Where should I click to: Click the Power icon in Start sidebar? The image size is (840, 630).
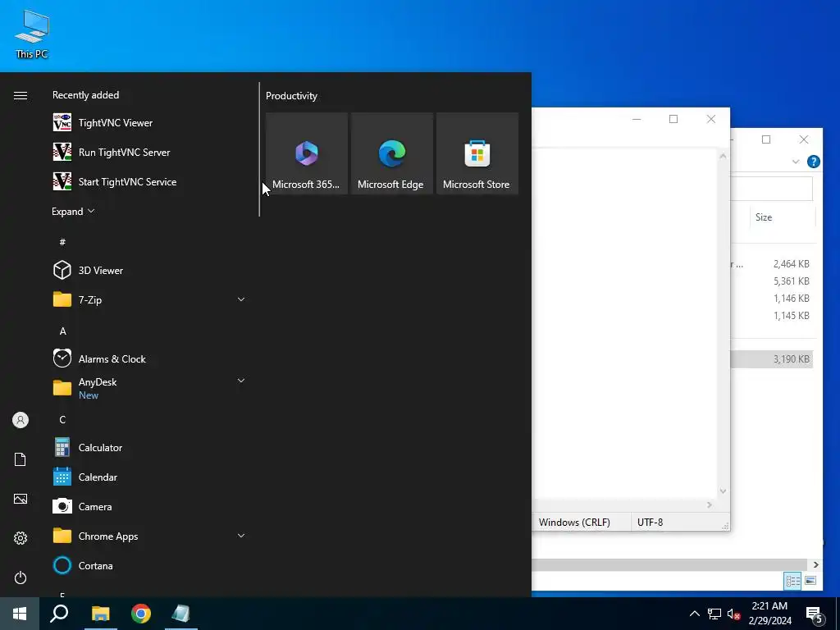tap(21, 577)
